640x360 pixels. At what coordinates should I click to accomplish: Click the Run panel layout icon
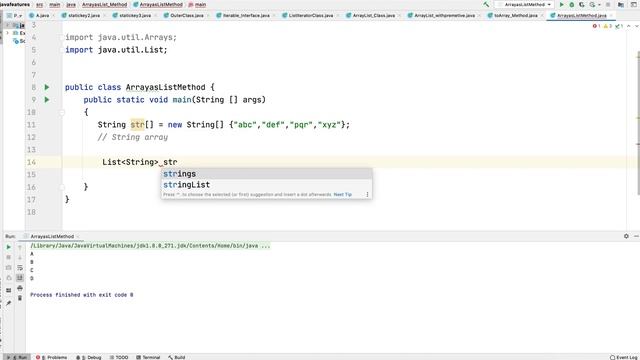(x=9, y=290)
